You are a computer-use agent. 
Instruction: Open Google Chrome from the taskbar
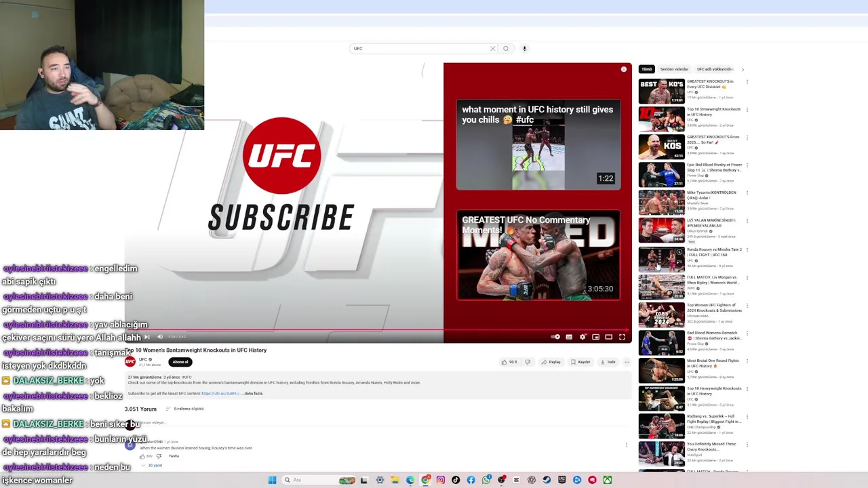[x=425, y=480]
